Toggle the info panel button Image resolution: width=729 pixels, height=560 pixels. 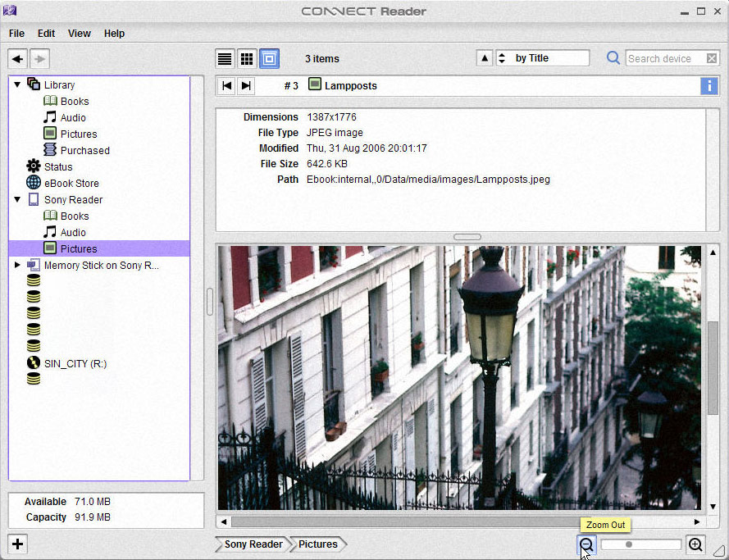click(709, 86)
